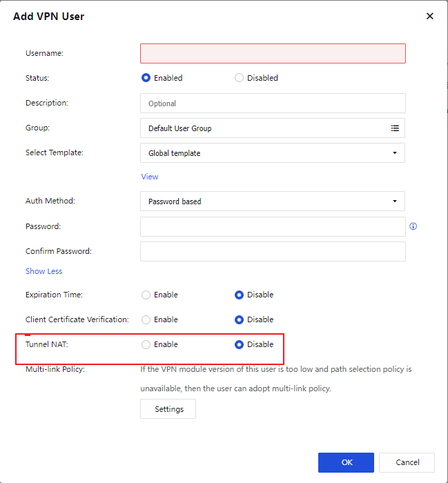Collapse options with Show Less
This screenshot has width=448, height=483.
[43, 271]
